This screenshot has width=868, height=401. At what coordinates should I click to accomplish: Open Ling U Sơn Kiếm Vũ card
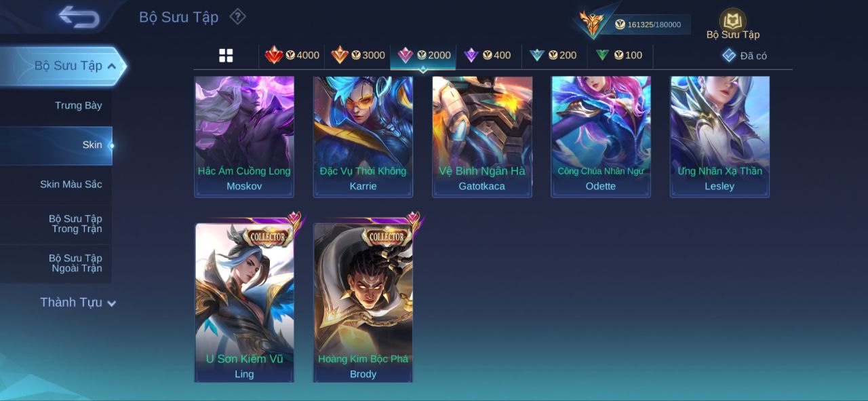(x=244, y=302)
